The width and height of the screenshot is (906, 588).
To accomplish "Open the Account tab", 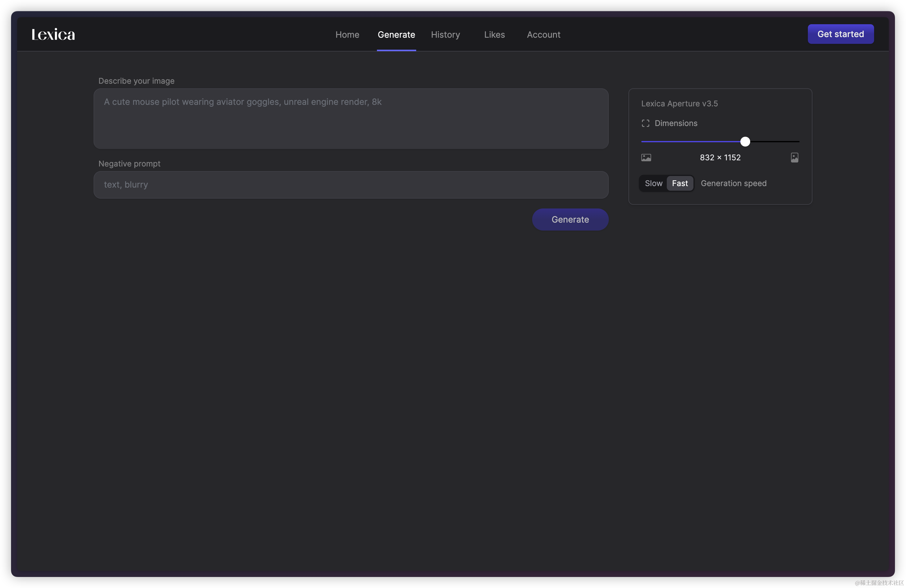I will 543,35.
